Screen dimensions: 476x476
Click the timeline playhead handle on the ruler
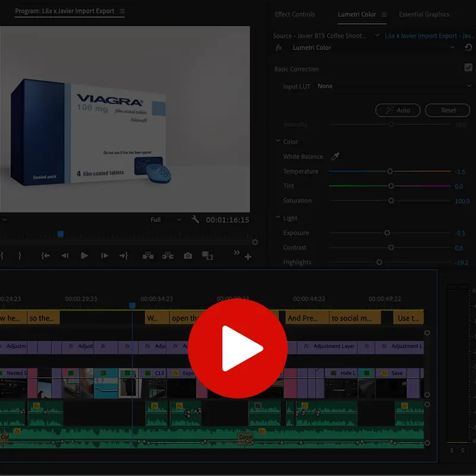click(x=132, y=305)
